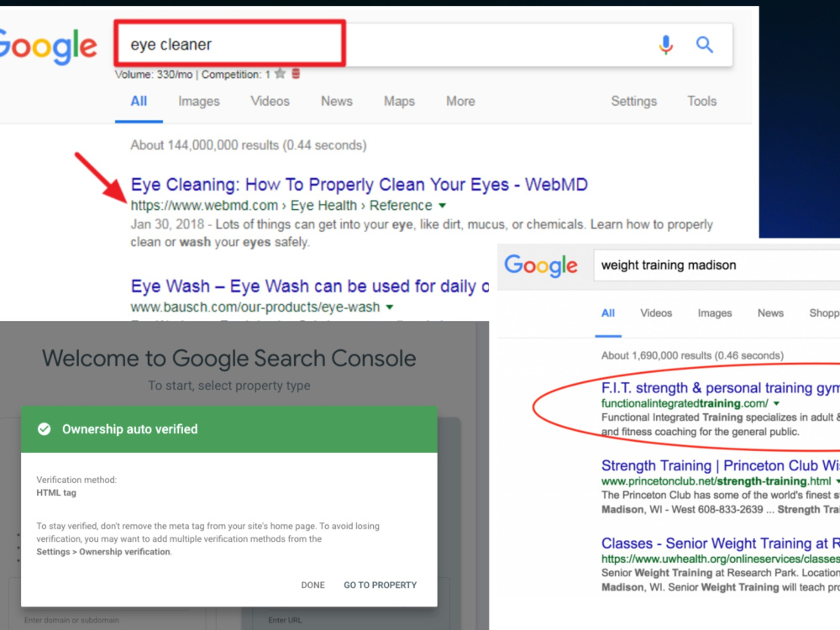Open the WebMD Eye Cleaning result link
Screen dimensions: 840x630
pos(359,185)
